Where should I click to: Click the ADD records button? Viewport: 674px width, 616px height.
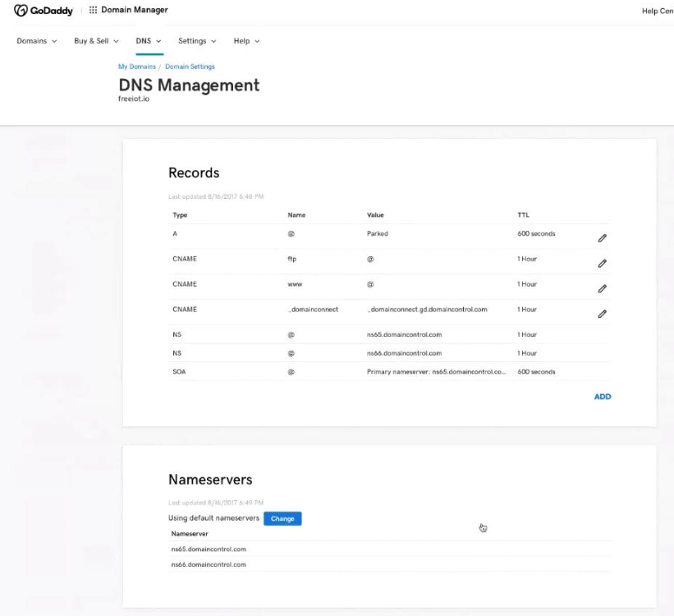[x=603, y=397]
